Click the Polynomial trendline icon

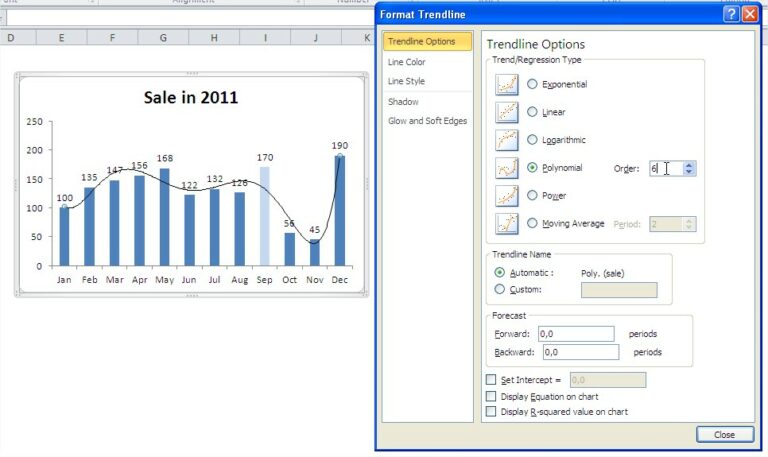(x=507, y=168)
